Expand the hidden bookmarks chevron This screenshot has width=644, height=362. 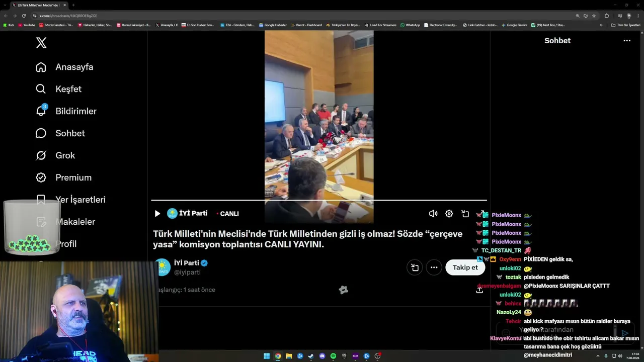[x=601, y=25]
